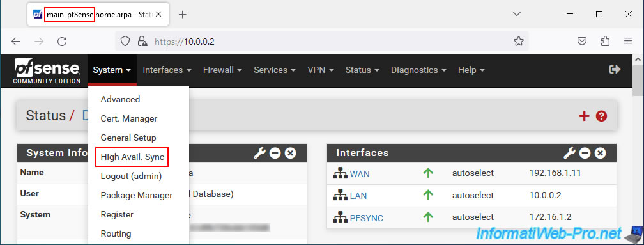Click the Name row label
The image size is (644, 245).
32,172
